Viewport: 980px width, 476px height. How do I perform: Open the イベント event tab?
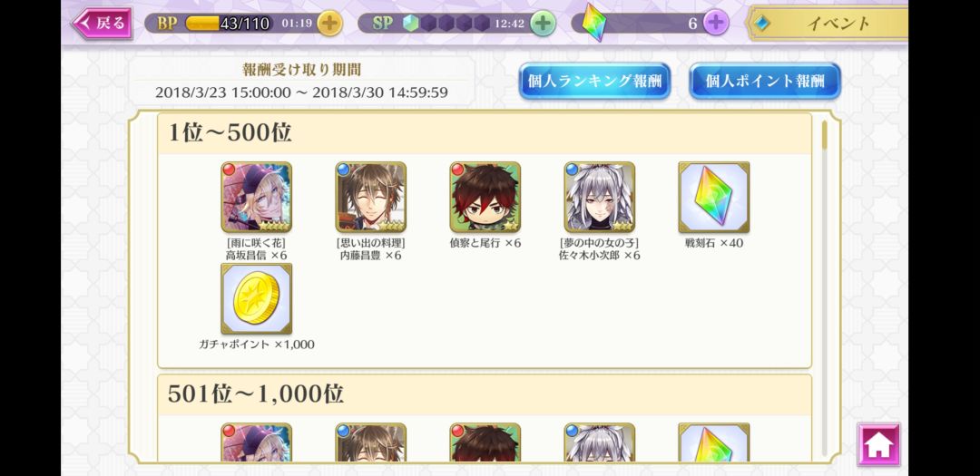[x=827, y=24]
